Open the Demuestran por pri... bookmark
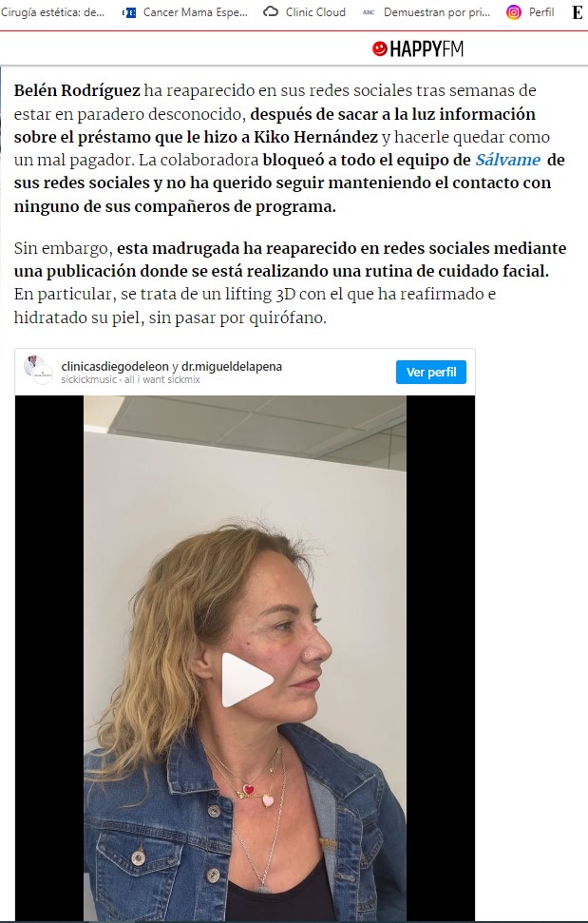Screen dimensions: 588x923 tap(437, 12)
